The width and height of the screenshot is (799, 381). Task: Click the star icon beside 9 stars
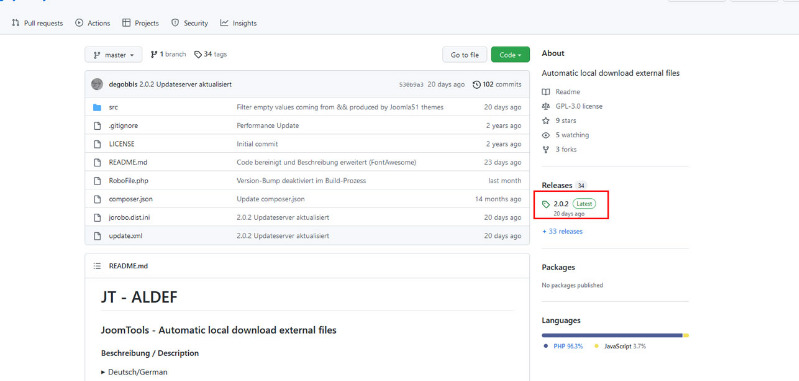[x=546, y=121]
